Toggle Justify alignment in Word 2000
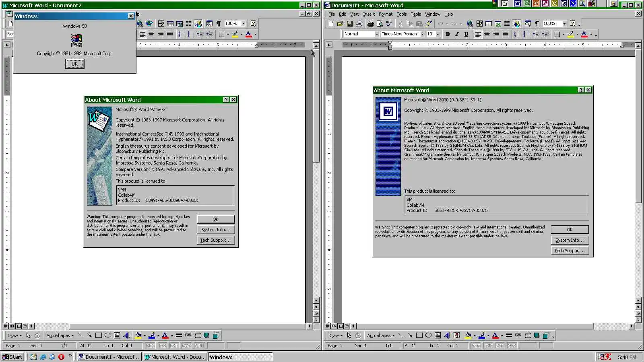The image size is (644, 362). [506, 34]
